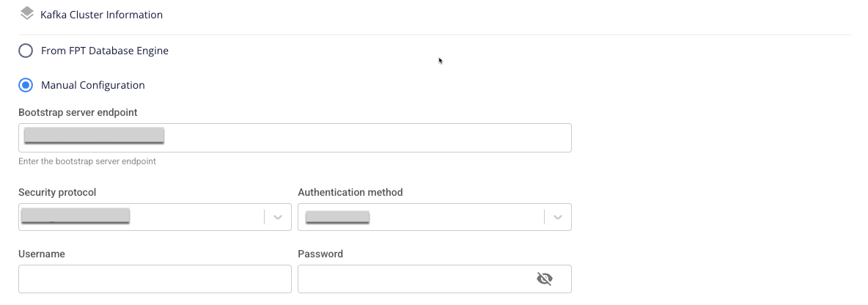
Task: Click the Password field label
Action: pyautogui.click(x=320, y=254)
